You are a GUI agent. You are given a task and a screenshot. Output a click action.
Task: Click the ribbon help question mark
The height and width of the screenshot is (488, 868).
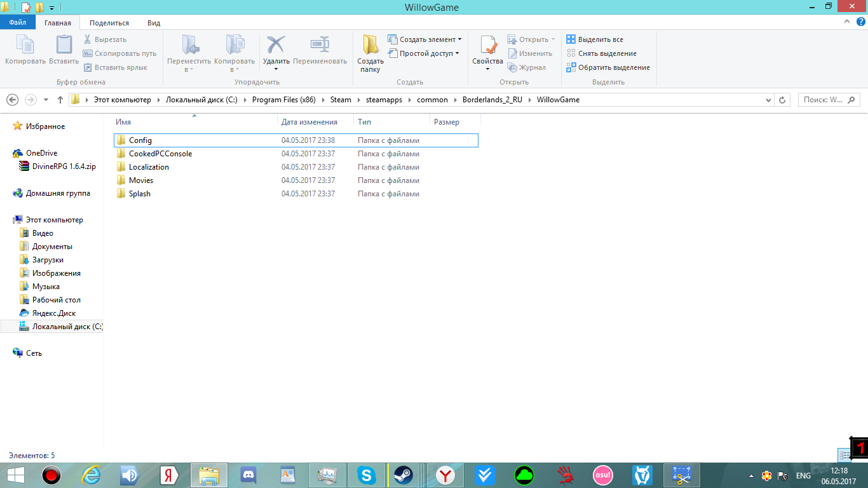[861, 22]
